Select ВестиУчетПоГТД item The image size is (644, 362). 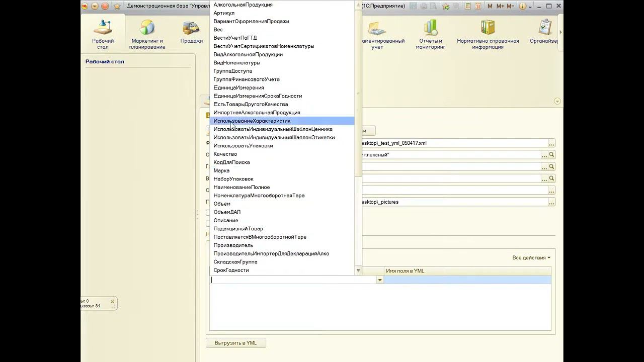[x=282, y=38]
